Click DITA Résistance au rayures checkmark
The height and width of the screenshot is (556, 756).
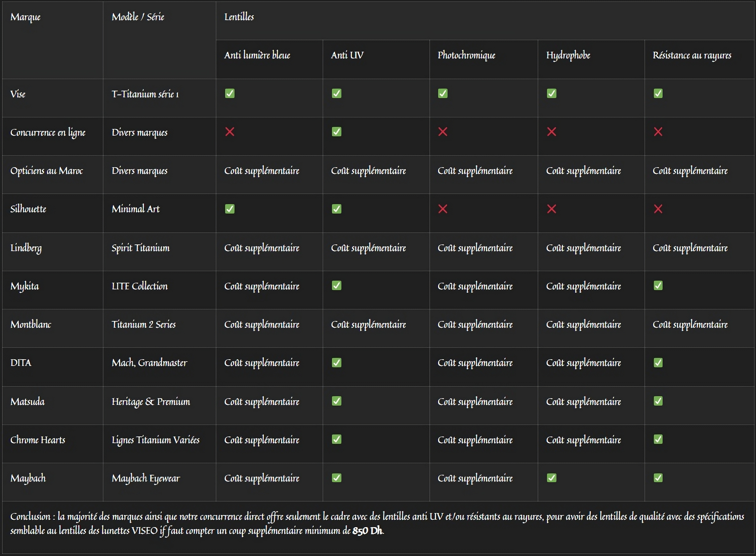coord(658,363)
